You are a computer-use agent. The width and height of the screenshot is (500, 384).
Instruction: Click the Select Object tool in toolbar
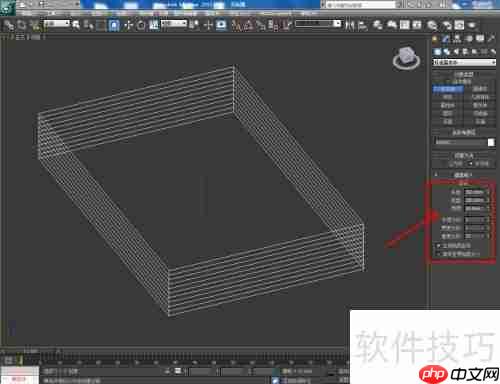pos(76,25)
